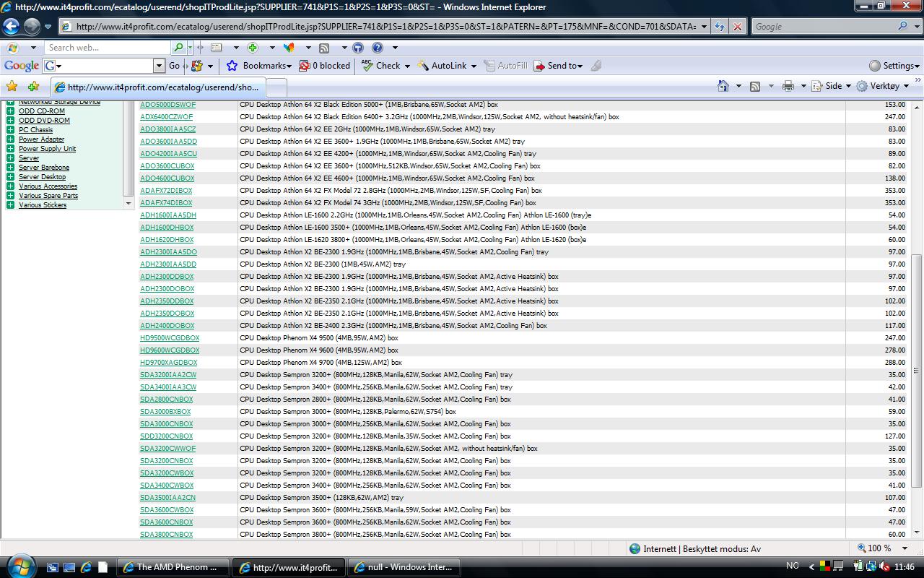Click the taskbar clock showing 11:46
This screenshot has width=924, height=578.
pyautogui.click(x=904, y=567)
